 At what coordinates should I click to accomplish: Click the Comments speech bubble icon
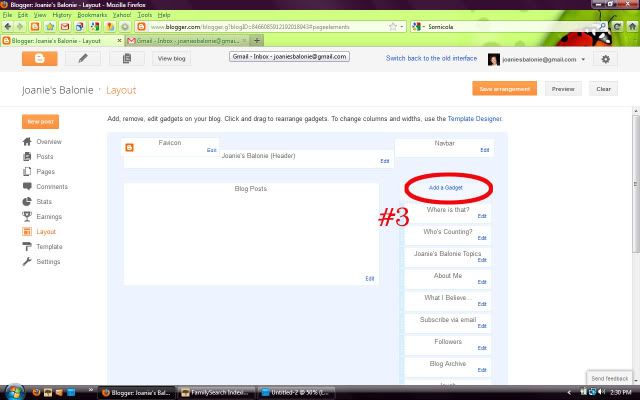point(27,187)
